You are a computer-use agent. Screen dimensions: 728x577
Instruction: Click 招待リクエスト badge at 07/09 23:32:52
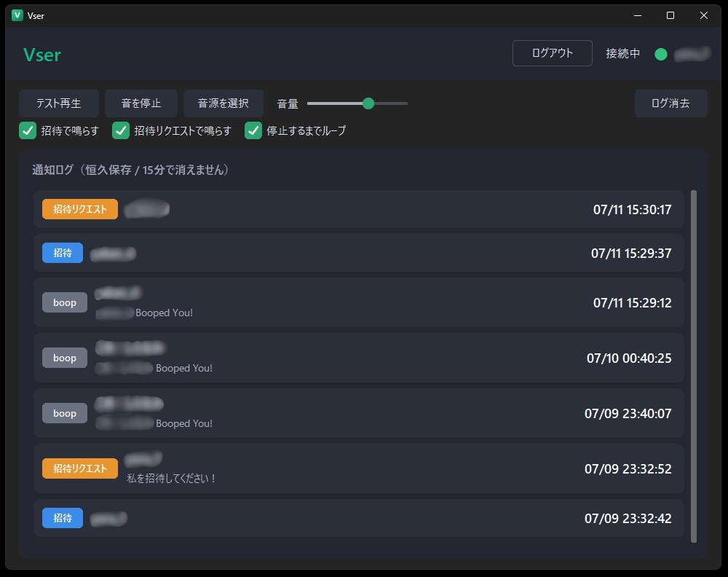[x=80, y=468]
